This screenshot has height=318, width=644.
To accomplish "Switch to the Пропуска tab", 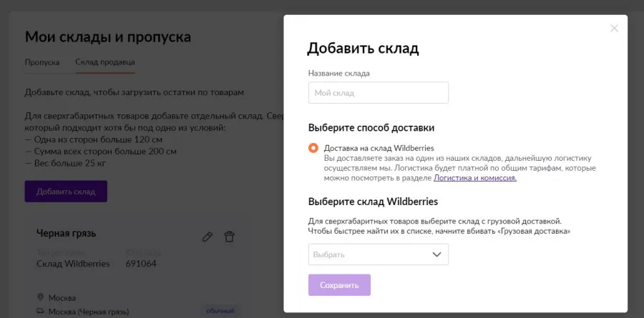I will 42,62.
